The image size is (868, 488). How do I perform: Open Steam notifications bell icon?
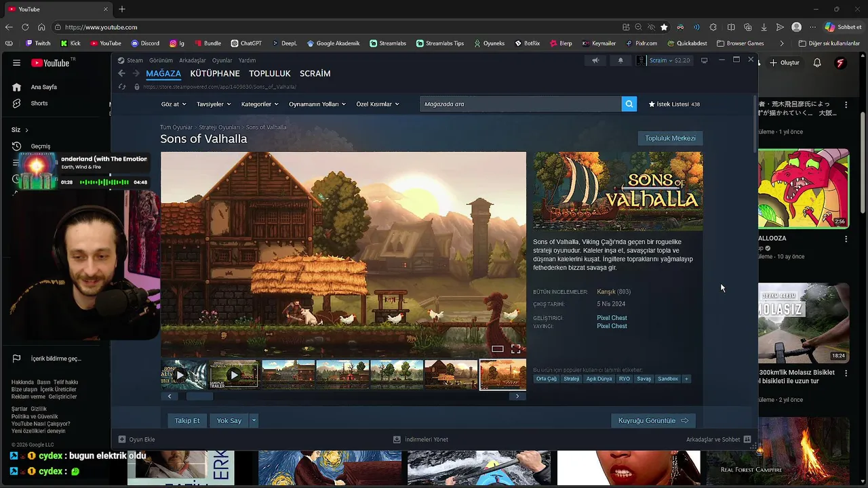click(x=620, y=60)
